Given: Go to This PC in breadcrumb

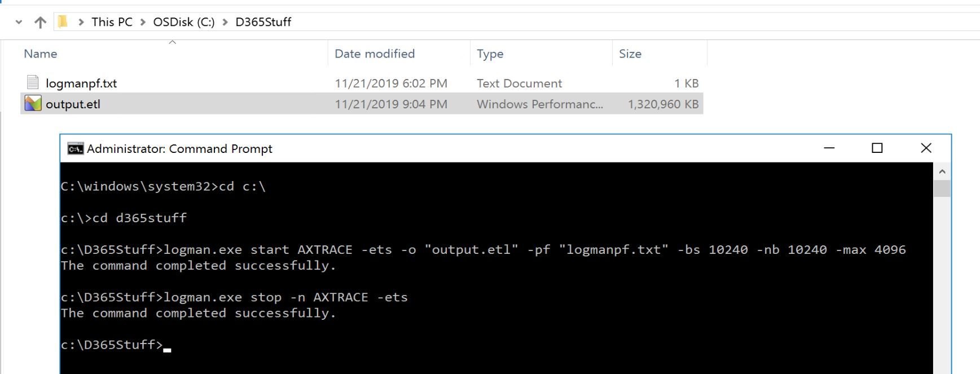Looking at the screenshot, I should [x=112, y=22].
